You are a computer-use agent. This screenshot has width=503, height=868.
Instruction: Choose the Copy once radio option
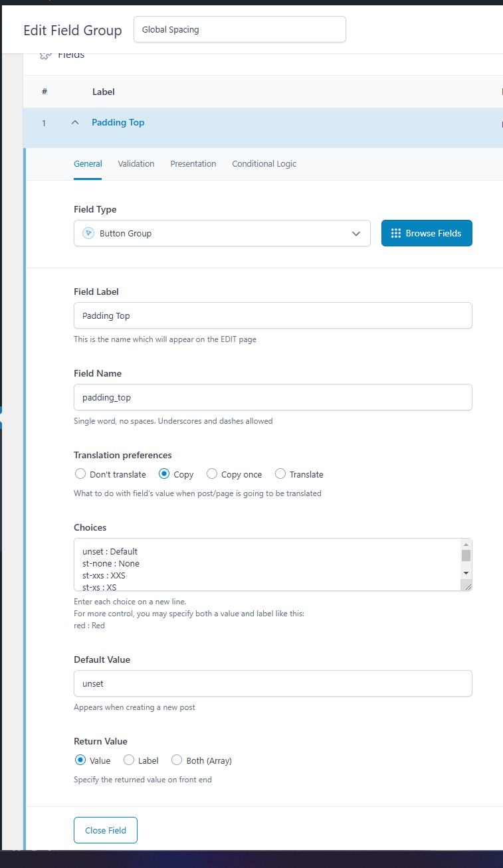(x=212, y=474)
